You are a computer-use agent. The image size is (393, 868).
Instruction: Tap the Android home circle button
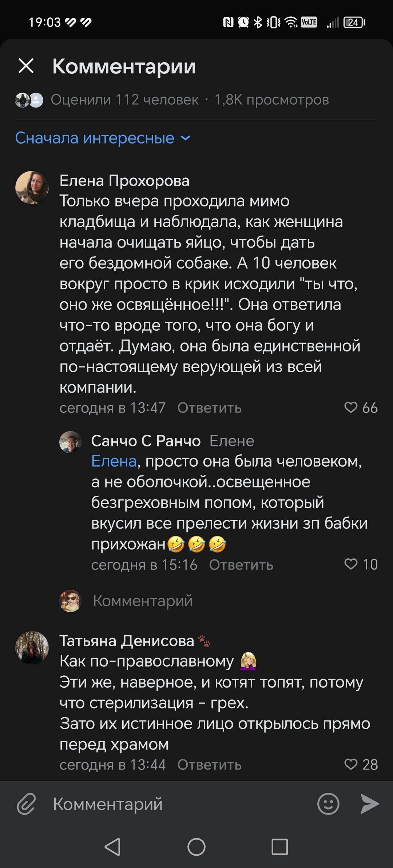pos(196,847)
